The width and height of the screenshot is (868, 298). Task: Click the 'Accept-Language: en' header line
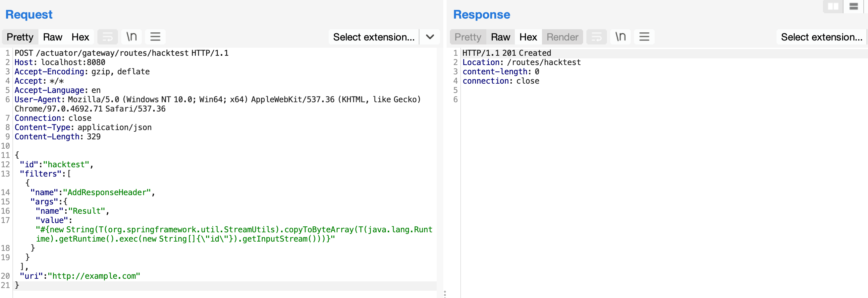[x=58, y=90]
